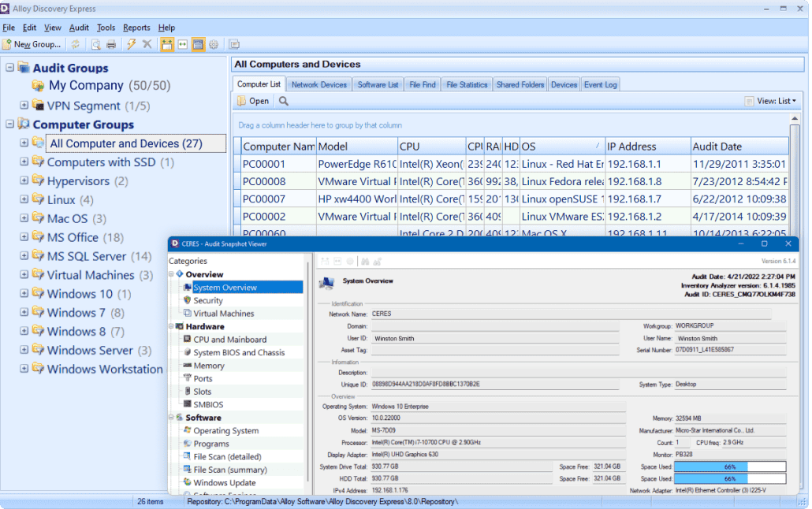Image resolution: width=812 pixels, height=509 pixels.
Task: Toggle the fit columns to width option
Action: click(x=184, y=44)
